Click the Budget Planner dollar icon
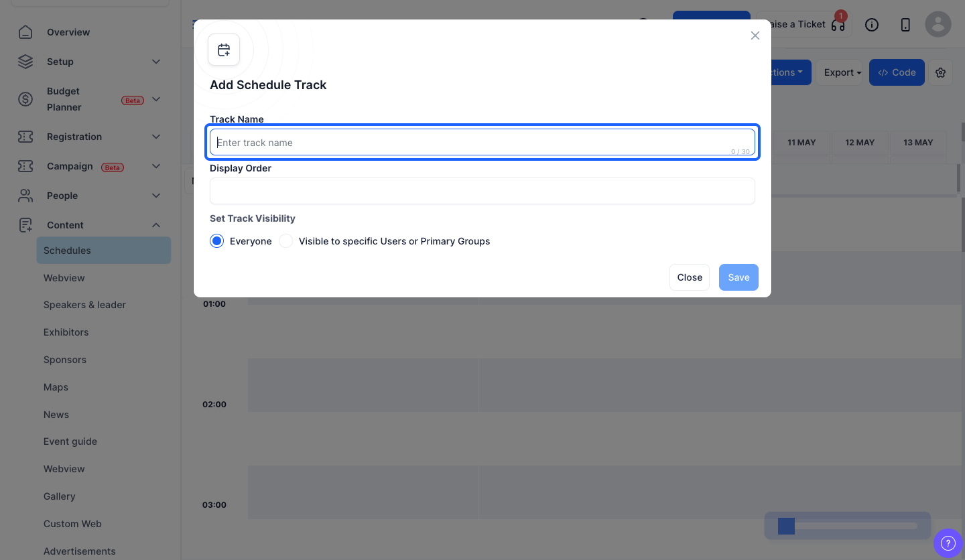 point(25,99)
